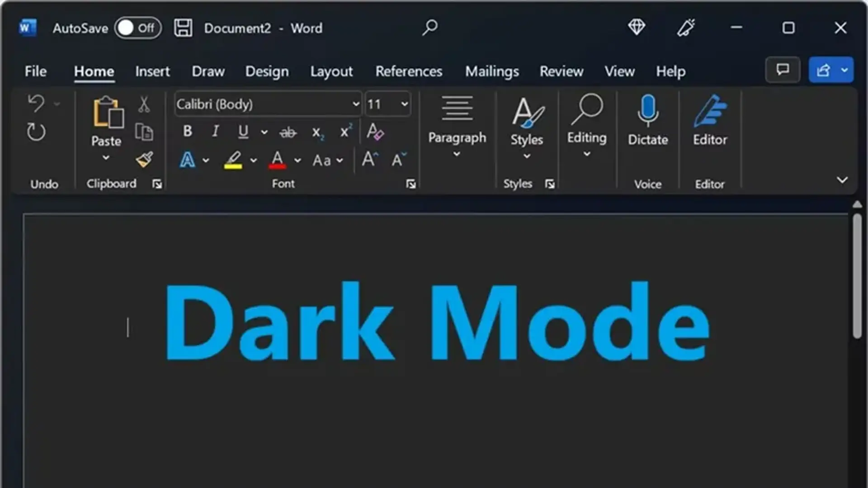
Task: Turn on the AutoSave switch
Action: point(137,28)
